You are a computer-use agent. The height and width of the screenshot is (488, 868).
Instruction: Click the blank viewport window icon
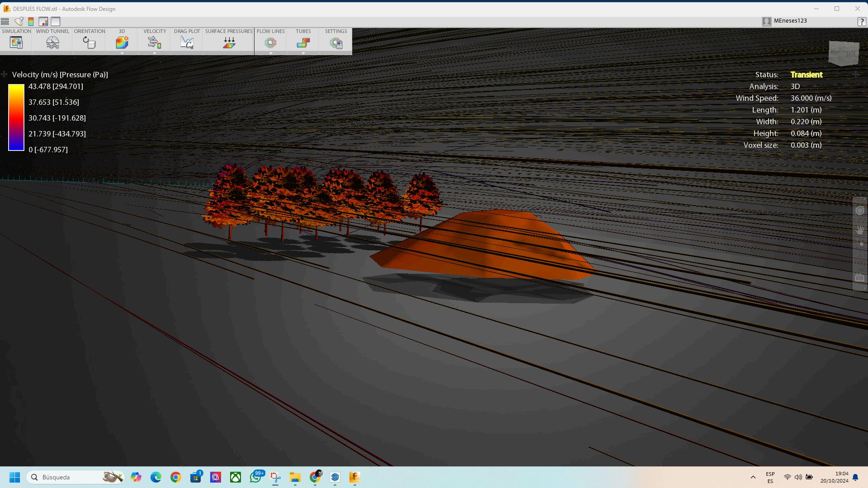point(56,21)
